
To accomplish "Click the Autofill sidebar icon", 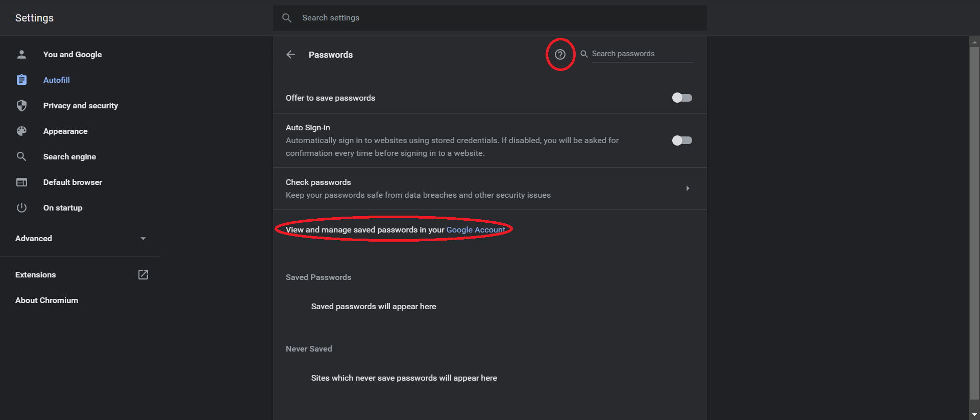I will click(x=21, y=80).
